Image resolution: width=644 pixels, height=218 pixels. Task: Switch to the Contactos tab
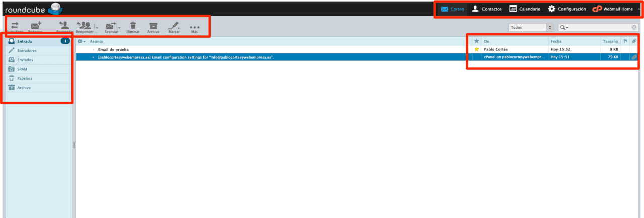(x=487, y=9)
